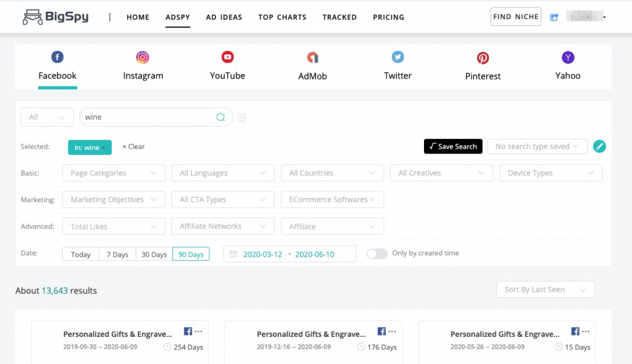
Task: Select the Pinterest platform icon
Action: pos(483,57)
